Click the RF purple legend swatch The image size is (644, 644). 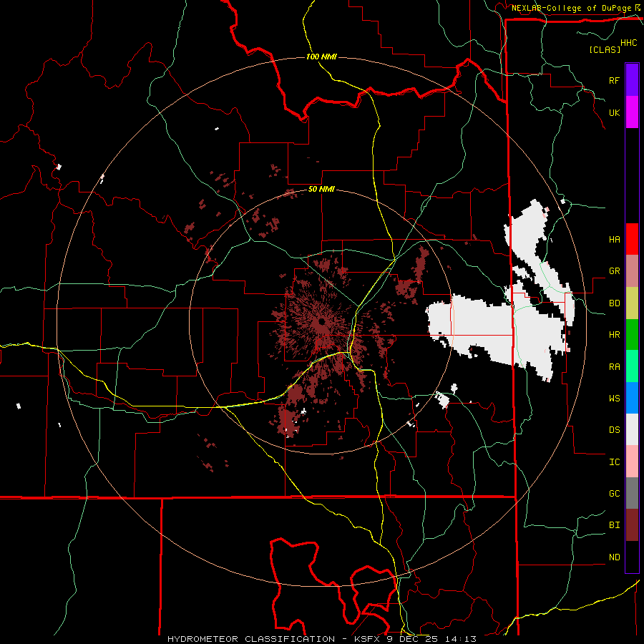(632, 80)
